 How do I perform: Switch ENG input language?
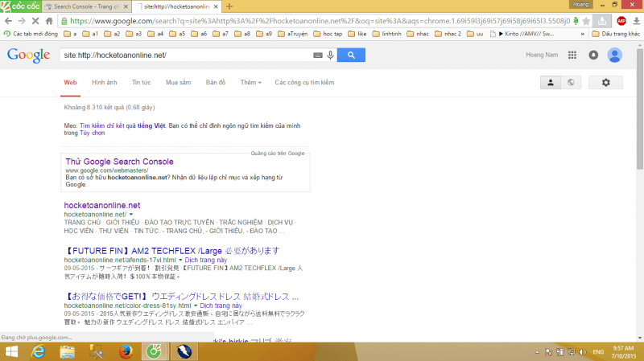click(x=598, y=352)
